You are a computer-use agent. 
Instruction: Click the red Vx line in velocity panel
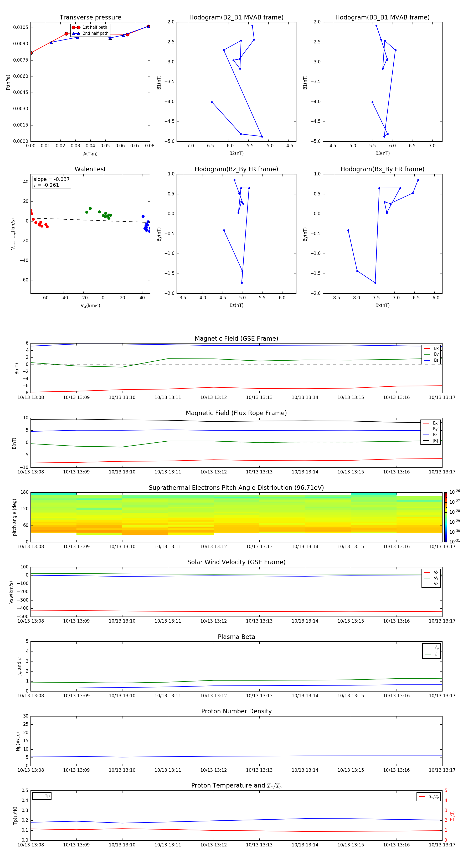coord(236,611)
